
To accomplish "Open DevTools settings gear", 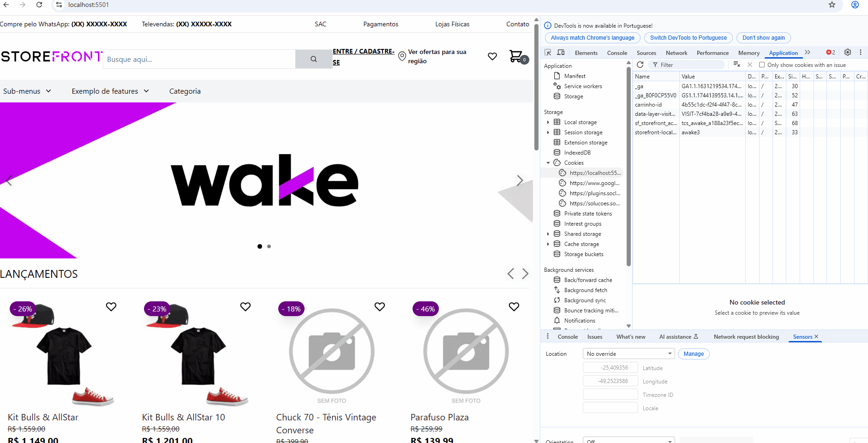I will point(848,52).
